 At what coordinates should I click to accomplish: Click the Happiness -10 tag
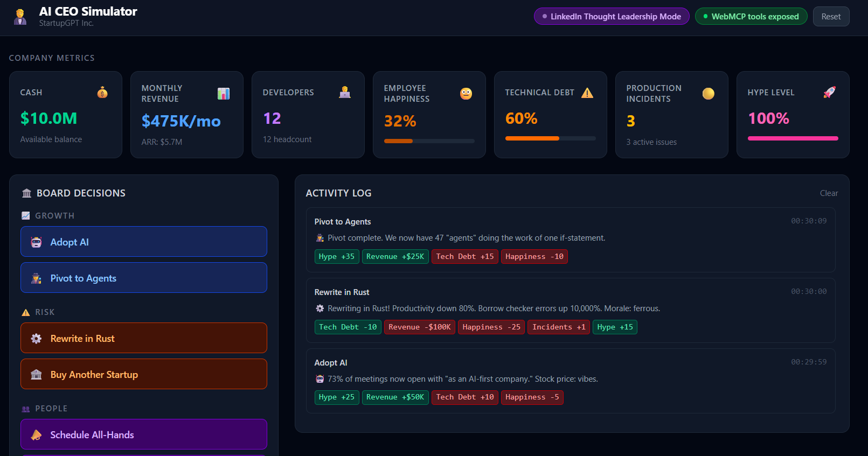[x=534, y=257]
